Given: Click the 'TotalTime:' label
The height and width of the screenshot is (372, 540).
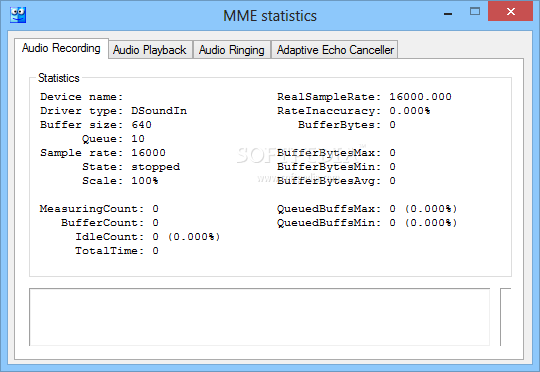Looking at the screenshot, I should 110,251.
